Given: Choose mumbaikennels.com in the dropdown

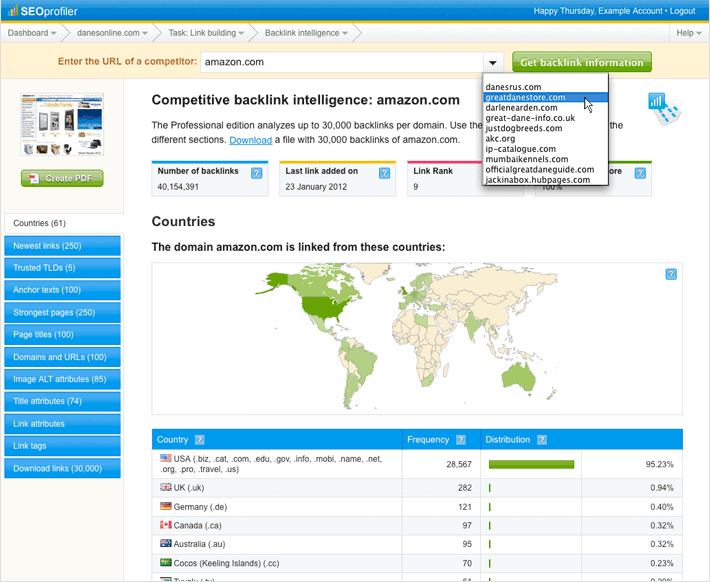Looking at the screenshot, I should [x=545, y=159].
